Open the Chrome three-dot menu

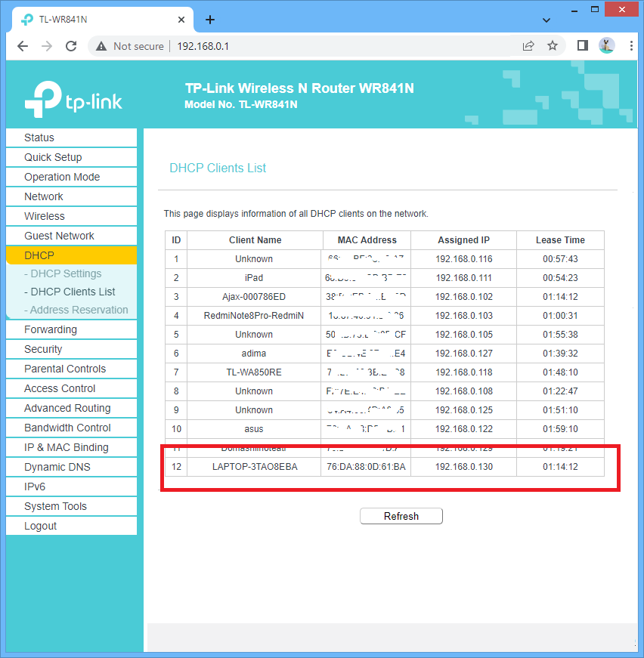pyautogui.click(x=631, y=46)
